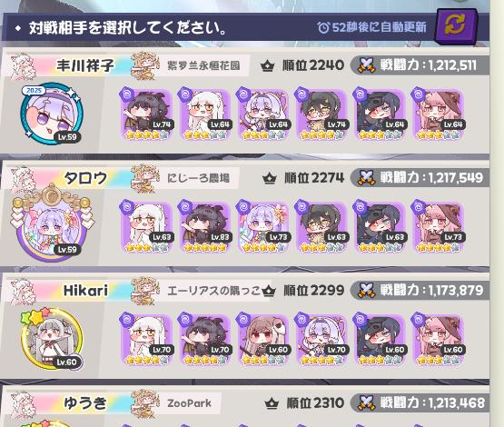The width and height of the screenshot is (504, 427).
Task: Click guild emblem next to 紫罗兰永恒花园
Action: tap(145, 66)
